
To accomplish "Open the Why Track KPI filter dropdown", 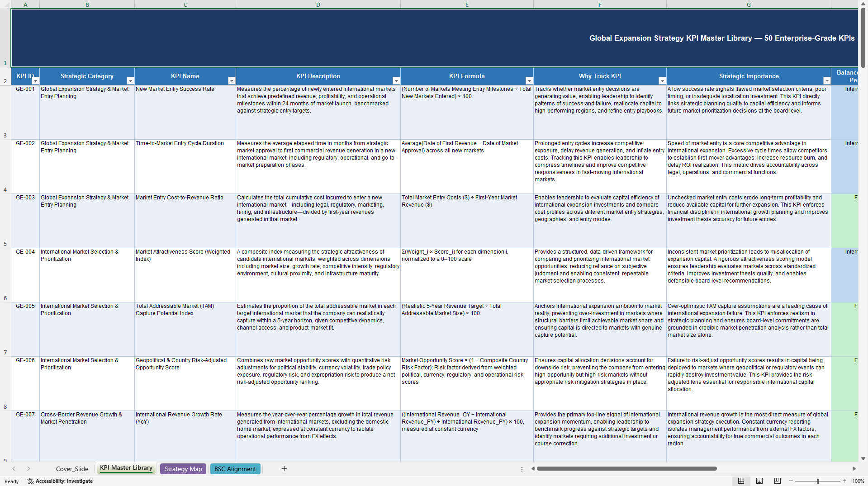I will (x=662, y=81).
